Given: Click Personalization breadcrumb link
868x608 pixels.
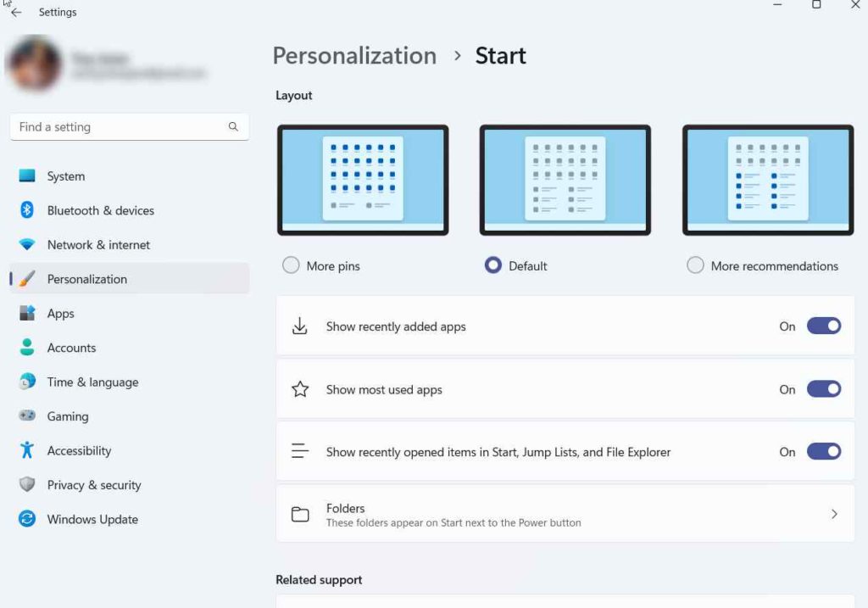Looking at the screenshot, I should click(354, 56).
